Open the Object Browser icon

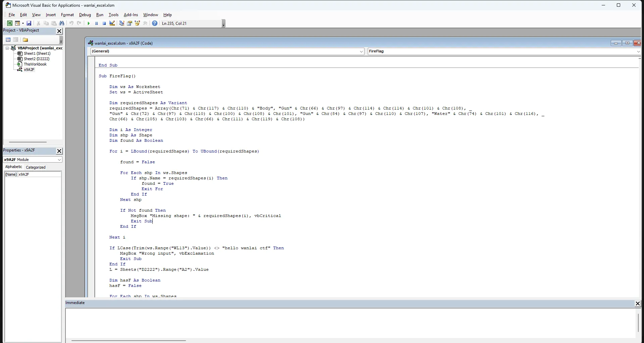point(137,23)
